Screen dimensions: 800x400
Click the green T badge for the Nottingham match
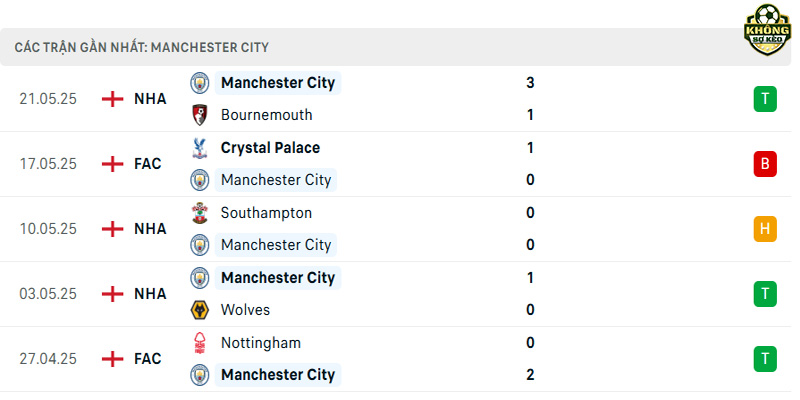765,359
